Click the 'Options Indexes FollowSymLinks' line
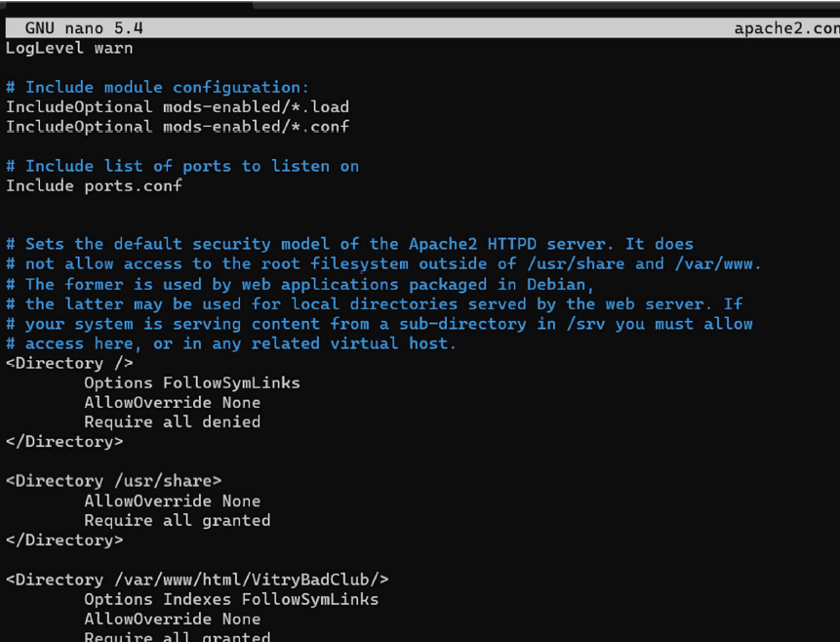Viewport: 840px width, 642px height. click(x=231, y=599)
